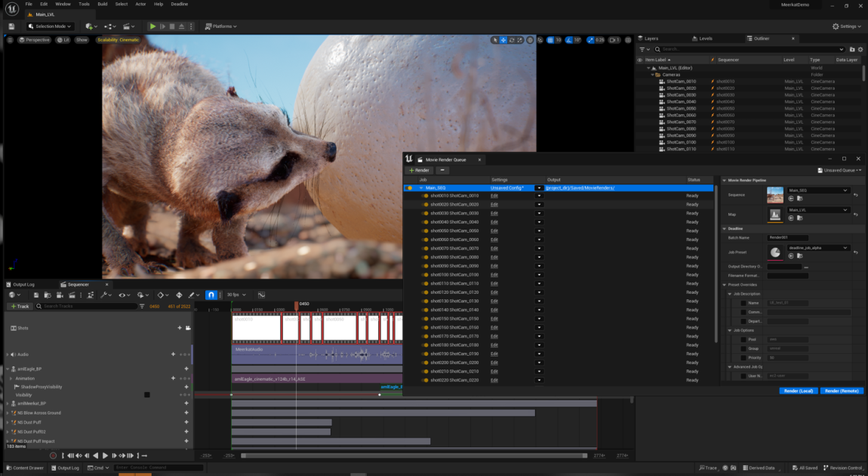Check the Name checkbox under Job Description
This screenshot has width=868, height=476.
coord(743,303)
